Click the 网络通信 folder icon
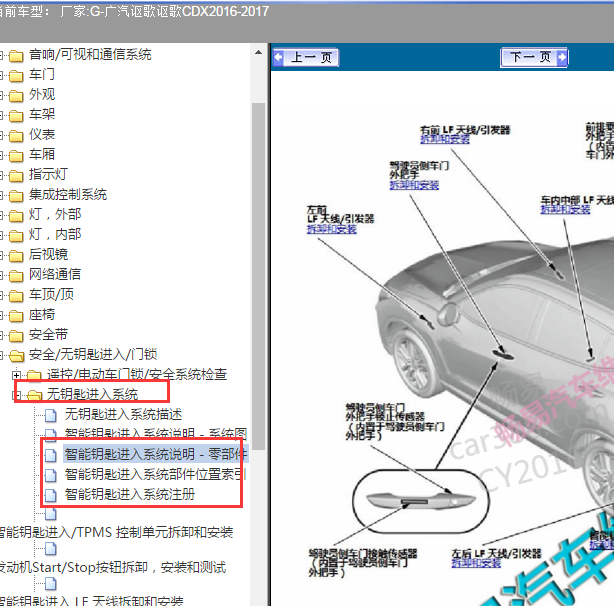 (x=16, y=276)
